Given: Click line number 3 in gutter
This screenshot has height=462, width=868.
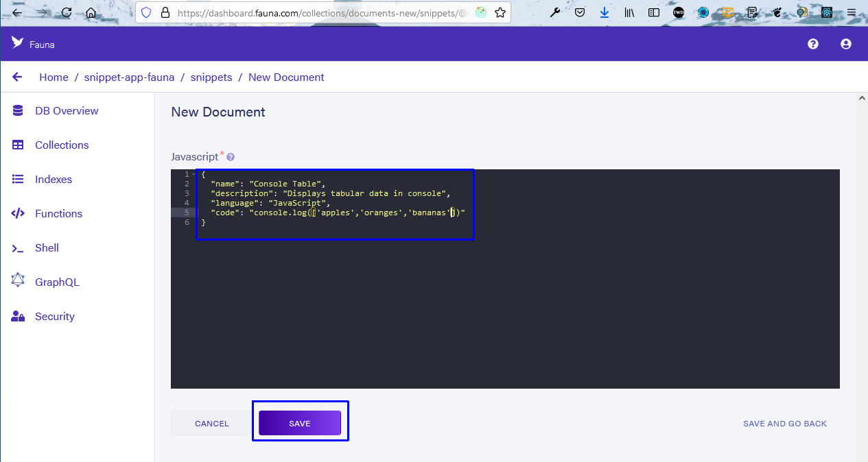Looking at the screenshot, I should tap(187, 193).
